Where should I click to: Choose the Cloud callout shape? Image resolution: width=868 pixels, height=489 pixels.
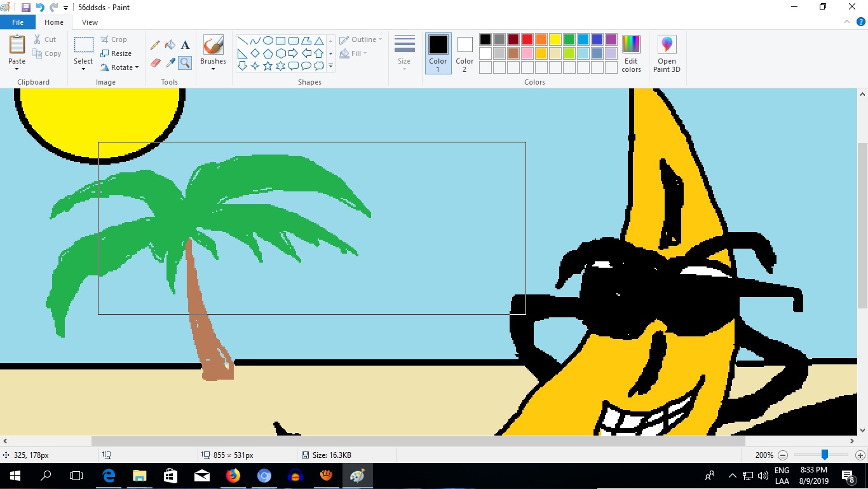pyautogui.click(x=319, y=66)
